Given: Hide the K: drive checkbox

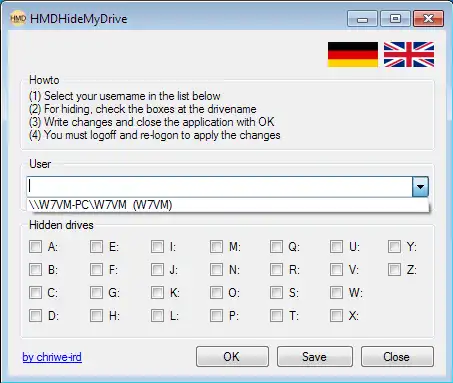Looking at the screenshot, I should tap(157, 293).
